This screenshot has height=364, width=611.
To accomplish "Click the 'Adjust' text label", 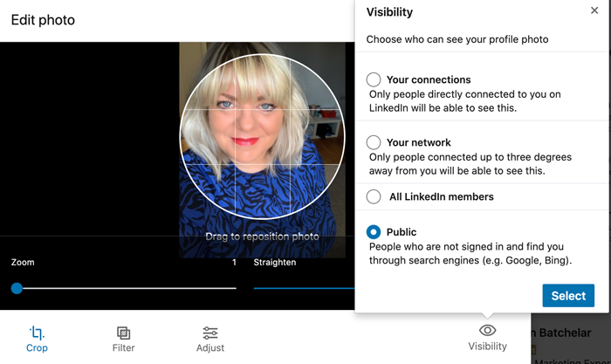I will pyautogui.click(x=210, y=347).
